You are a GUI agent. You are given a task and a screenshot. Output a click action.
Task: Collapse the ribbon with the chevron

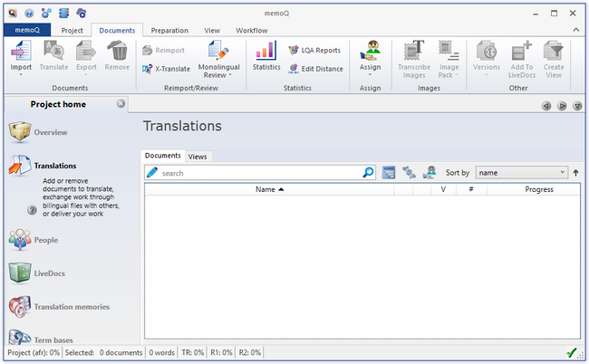tap(575, 30)
